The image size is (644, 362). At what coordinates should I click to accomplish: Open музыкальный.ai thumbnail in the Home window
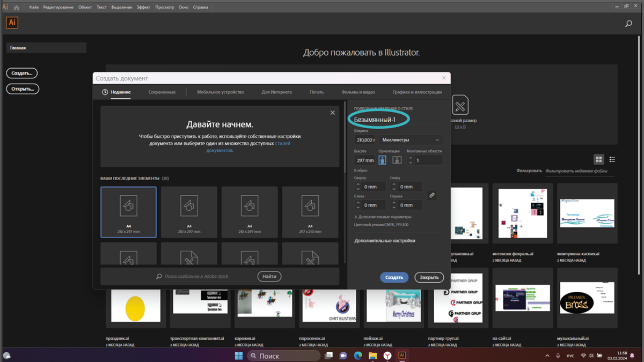click(x=587, y=298)
